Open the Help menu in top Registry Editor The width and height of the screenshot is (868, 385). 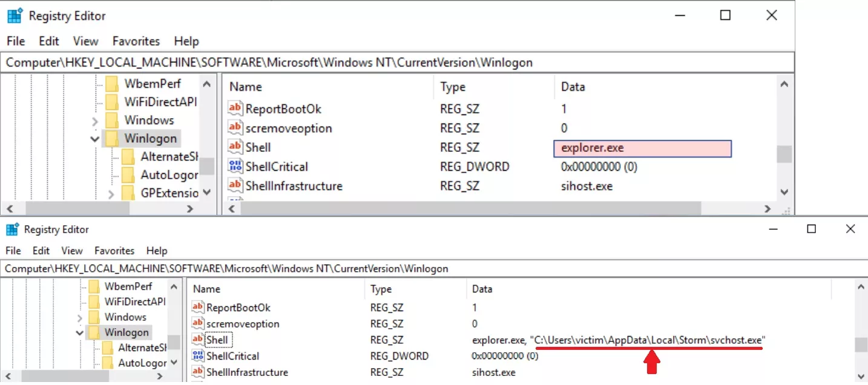[x=186, y=41]
